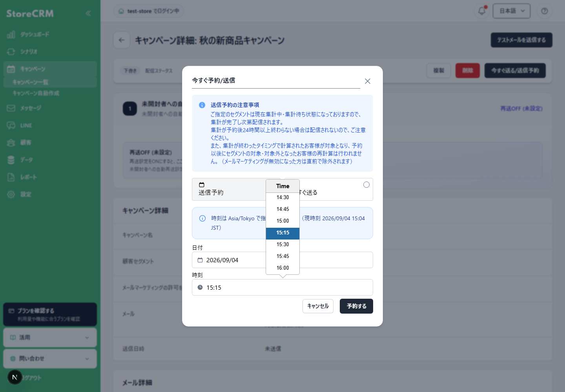Click the clock icon in time field
This screenshot has width=565, height=392.
pyautogui.click(x=200, y=287)
